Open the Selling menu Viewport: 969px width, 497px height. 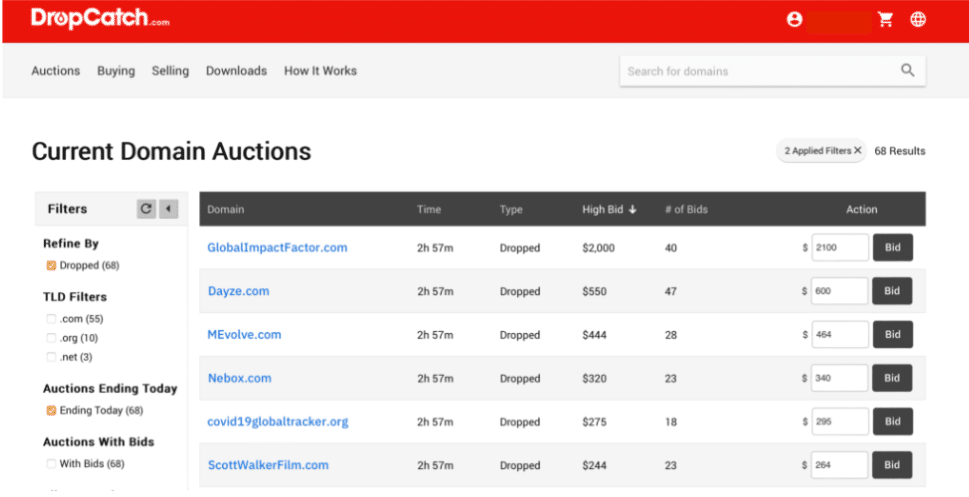(171, 71)
